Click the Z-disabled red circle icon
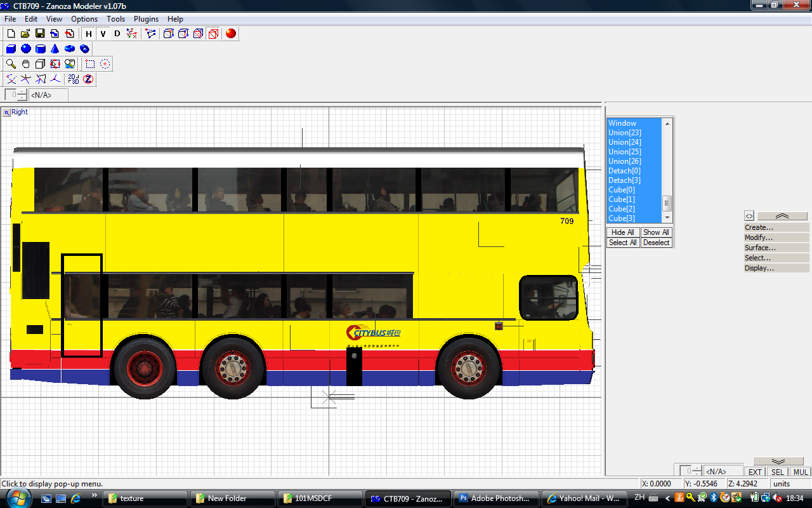Screen dimensions: 812x508 pos(88,79)
